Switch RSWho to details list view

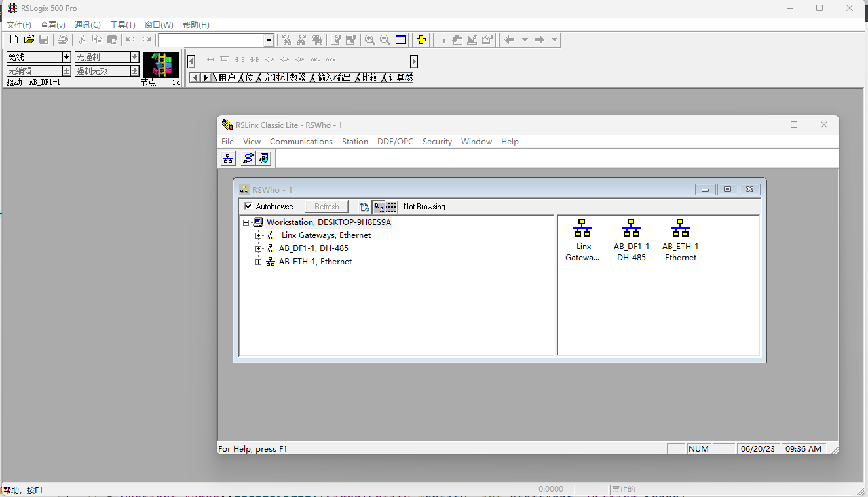(x=391, y=207)
